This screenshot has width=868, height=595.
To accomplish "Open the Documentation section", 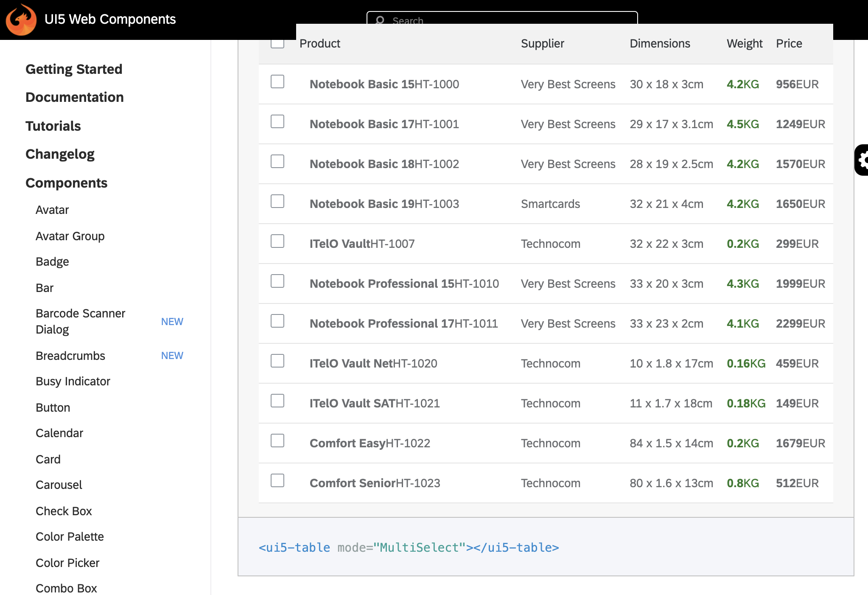I will [x=75, y=97].
